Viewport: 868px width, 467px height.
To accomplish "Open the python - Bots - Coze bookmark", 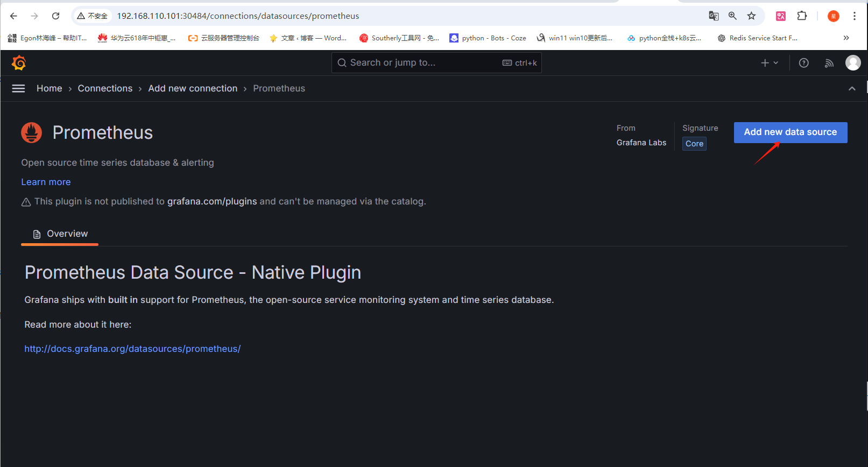I will tap(488, 38).
